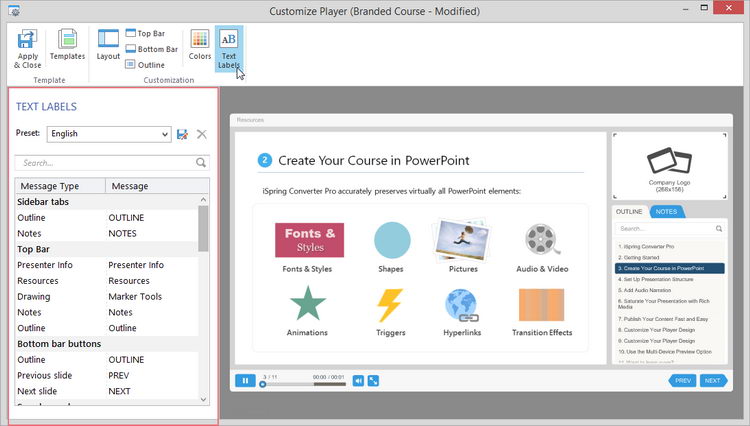Open the Templates gallery
Screen dimensions: 750x426
pyautogui.click(x=67, y=44)
